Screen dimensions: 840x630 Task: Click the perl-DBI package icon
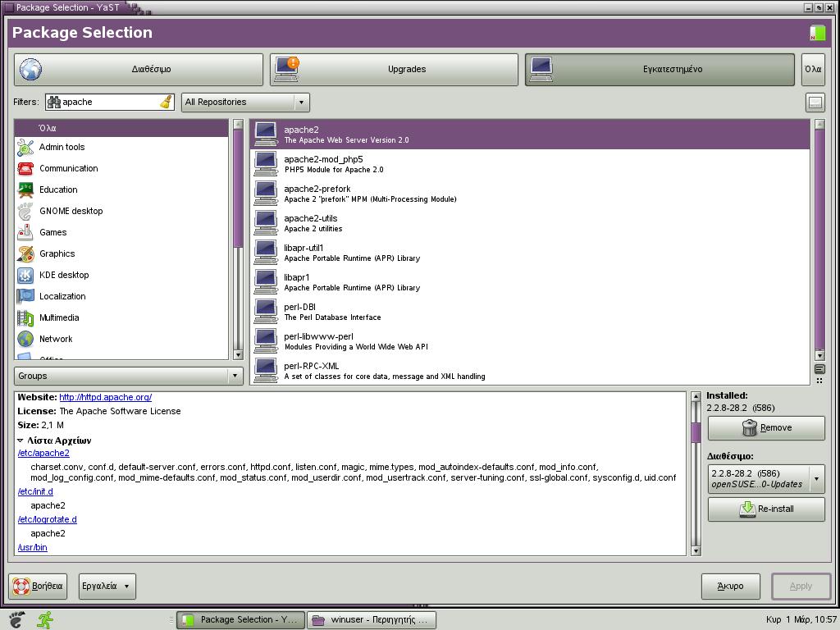(266, 311)
